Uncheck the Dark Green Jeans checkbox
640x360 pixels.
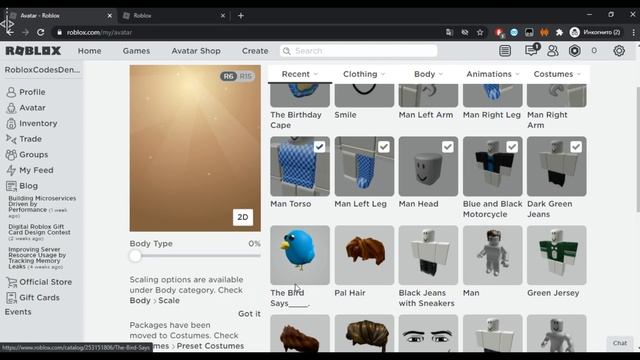coord(576,147)
